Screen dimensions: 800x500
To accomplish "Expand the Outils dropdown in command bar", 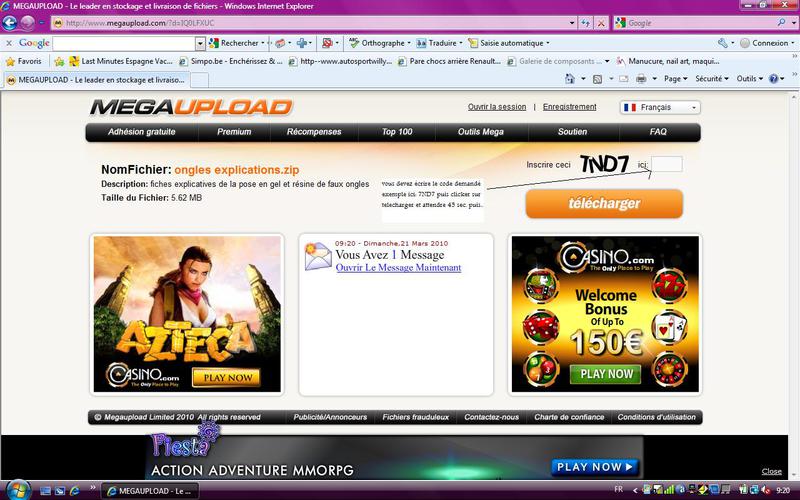I will pyautogui.click(x=749, y=78).
